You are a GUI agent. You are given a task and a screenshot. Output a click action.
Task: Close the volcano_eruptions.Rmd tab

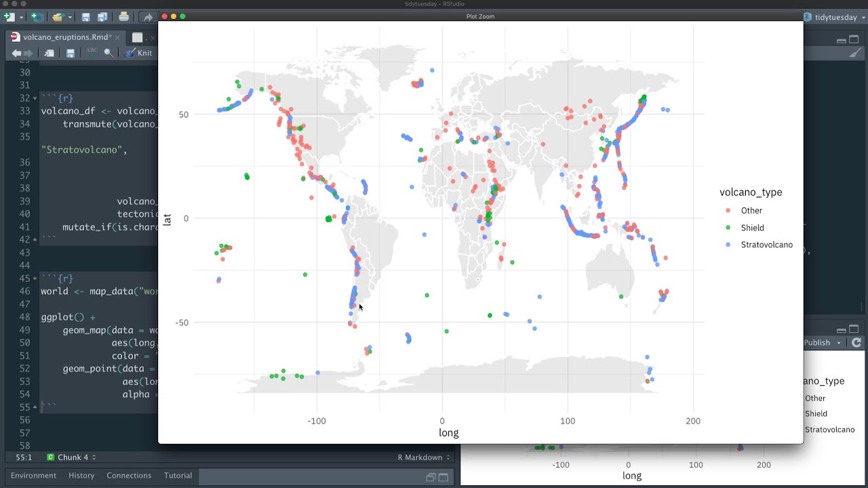pos(117,37)
